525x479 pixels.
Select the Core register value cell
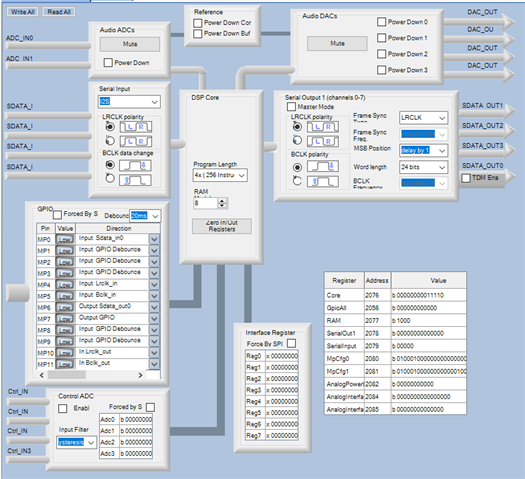(x=429, y=295)
